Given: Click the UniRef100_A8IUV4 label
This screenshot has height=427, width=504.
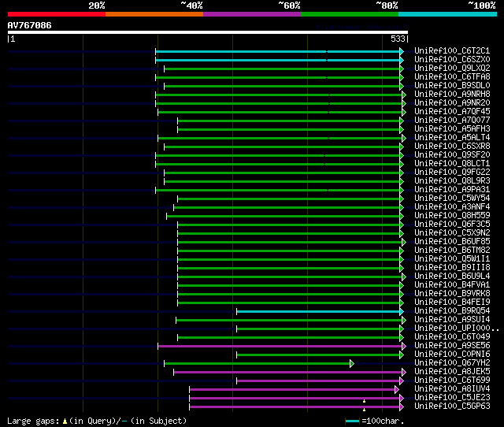Looking at the screenshot, I should 452,389.
